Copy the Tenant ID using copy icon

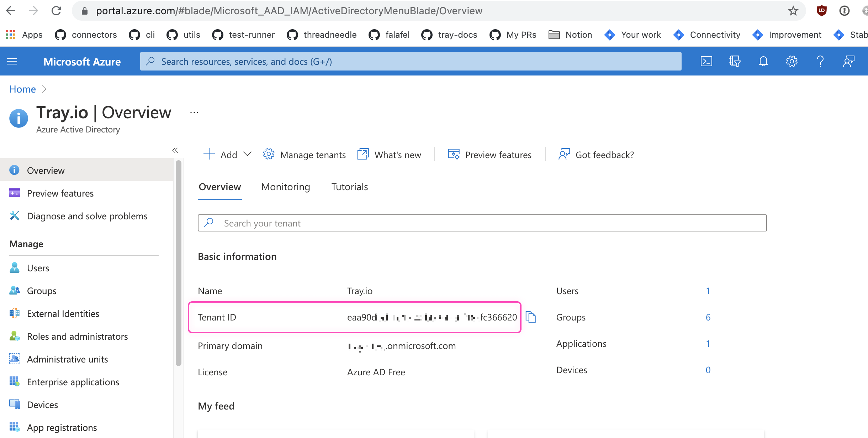pos(531,317)
